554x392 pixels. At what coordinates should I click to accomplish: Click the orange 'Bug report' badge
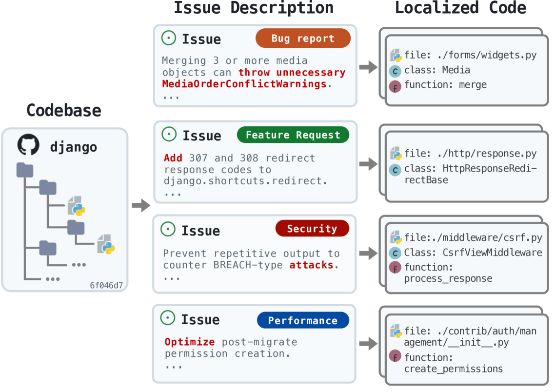click(x=303, y=38)
